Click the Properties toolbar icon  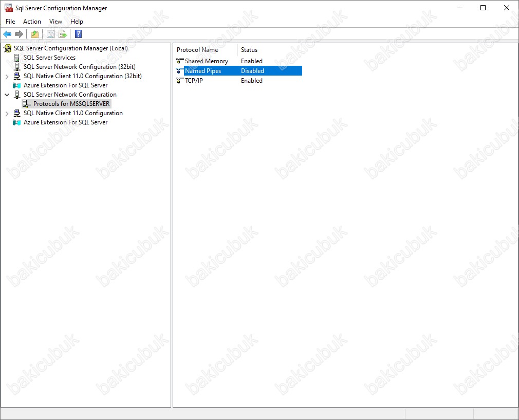51,34
